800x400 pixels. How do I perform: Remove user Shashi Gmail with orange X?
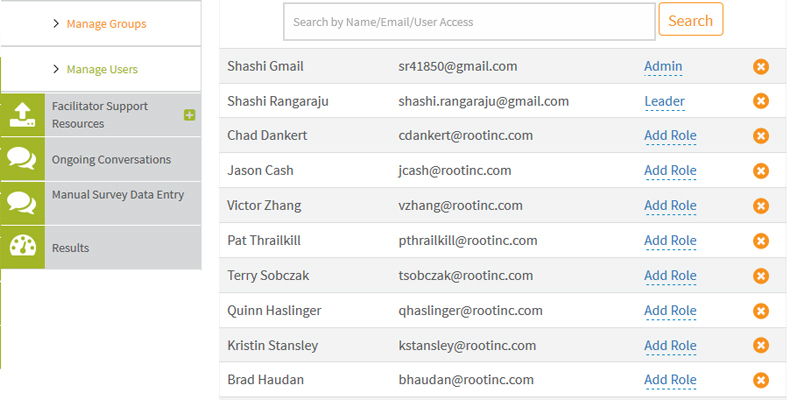point(761,67)
